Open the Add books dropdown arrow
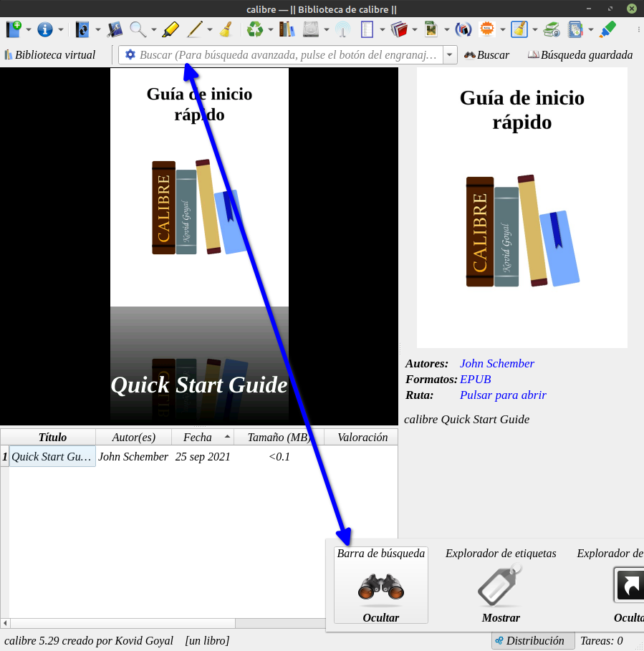 (29, 29)
